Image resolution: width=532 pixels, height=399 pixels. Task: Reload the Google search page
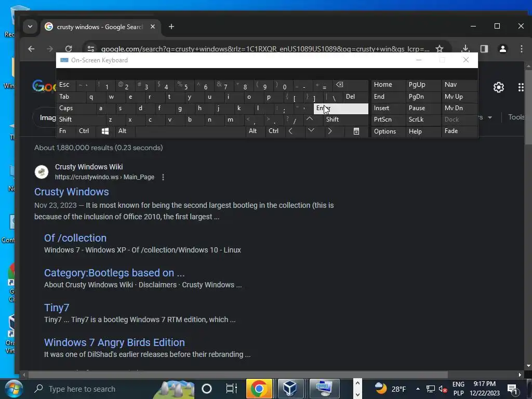pyautogui.click(x=69, y=49)
